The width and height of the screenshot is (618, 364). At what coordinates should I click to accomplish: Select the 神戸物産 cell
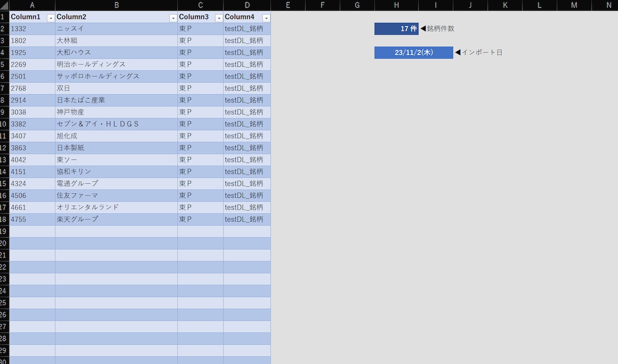point(117,112)
